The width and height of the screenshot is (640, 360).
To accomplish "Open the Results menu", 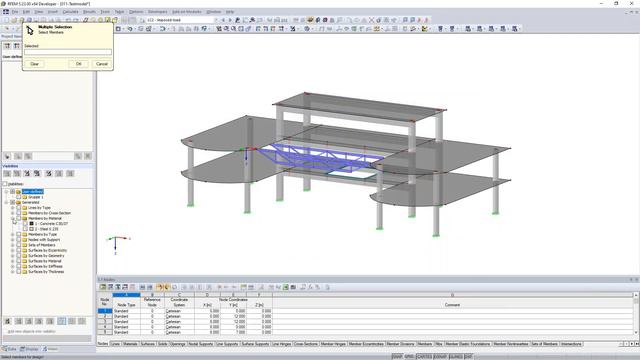I will [89, 12].
